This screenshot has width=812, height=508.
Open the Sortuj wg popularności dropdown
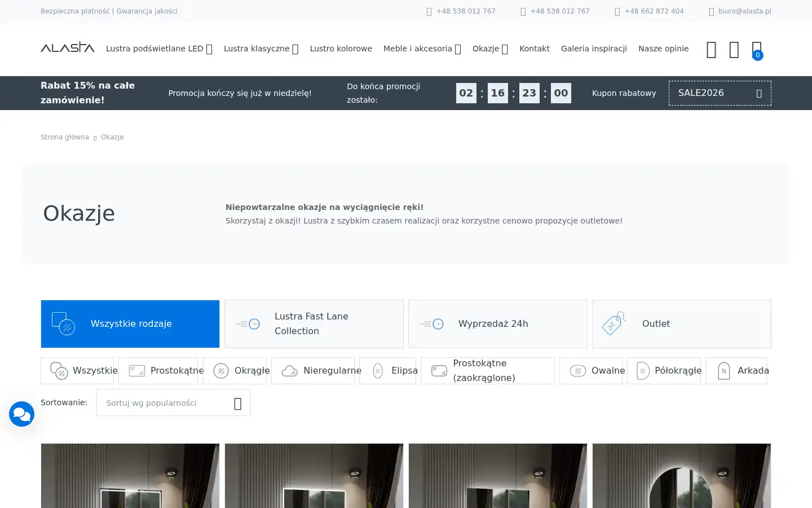tap(174, 403)
